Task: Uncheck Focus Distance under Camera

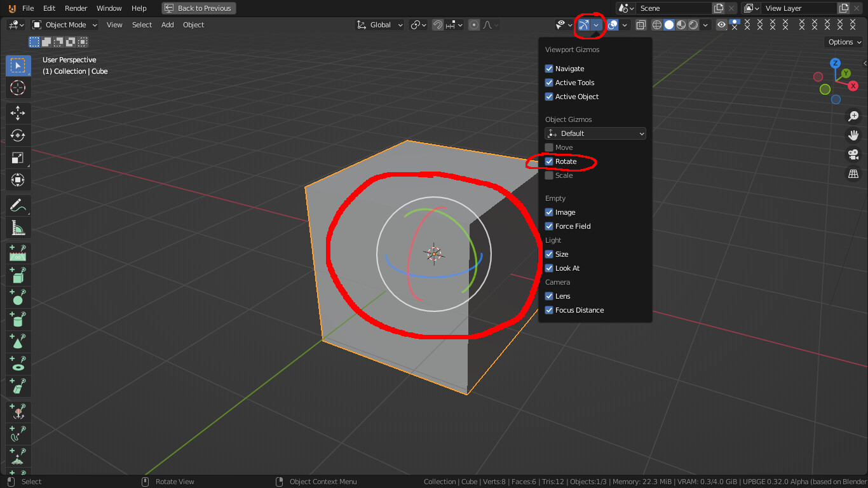Action: [549, 310]
